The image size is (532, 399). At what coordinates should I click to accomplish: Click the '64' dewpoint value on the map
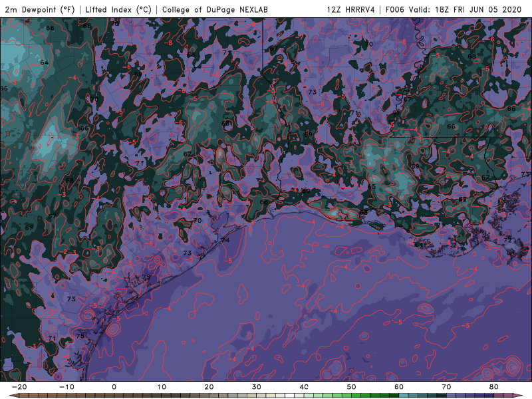coord(45,63)
